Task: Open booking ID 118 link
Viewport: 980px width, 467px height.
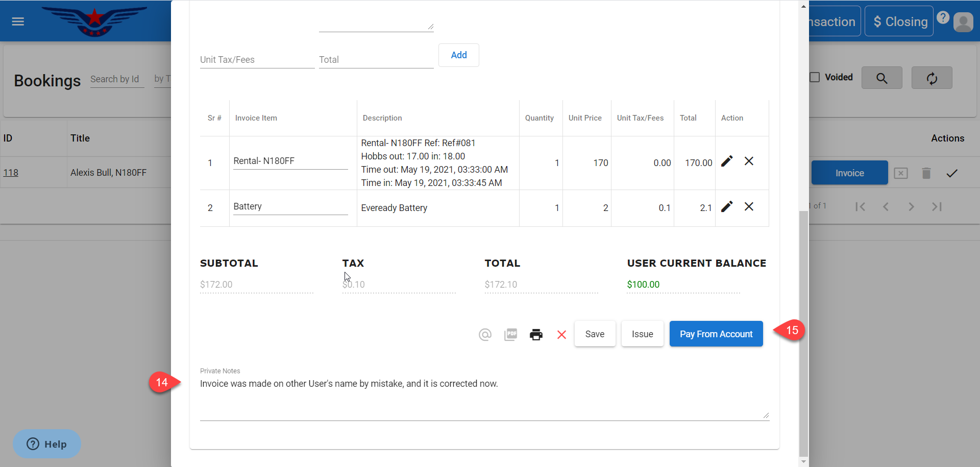Action: [x=11, y=173]
